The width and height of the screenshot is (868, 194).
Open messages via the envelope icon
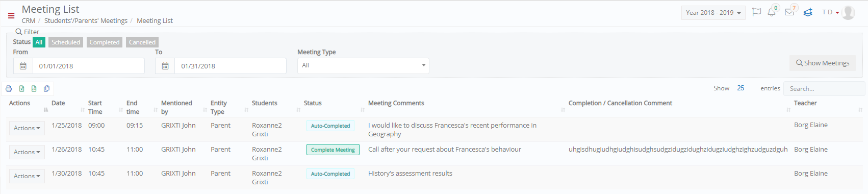(789, 12)
